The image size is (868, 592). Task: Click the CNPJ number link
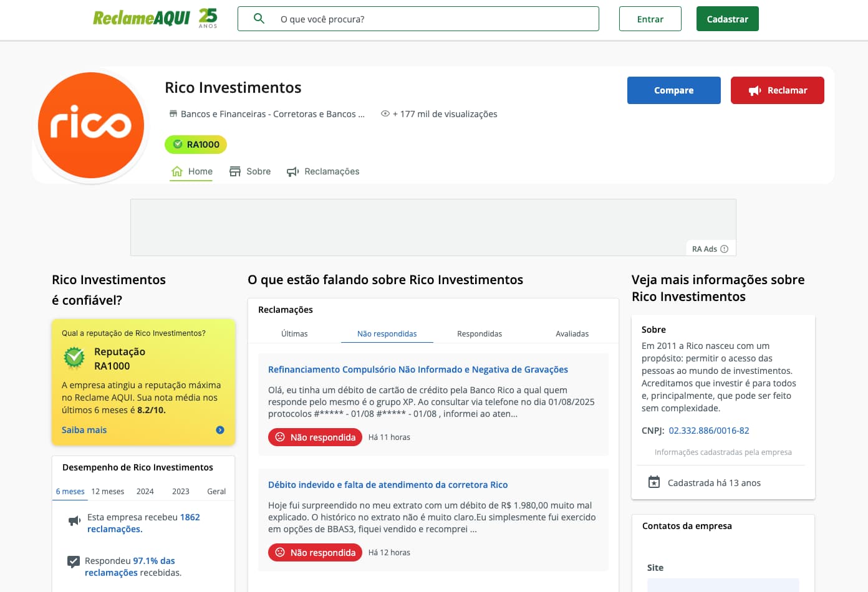[709, 430]
